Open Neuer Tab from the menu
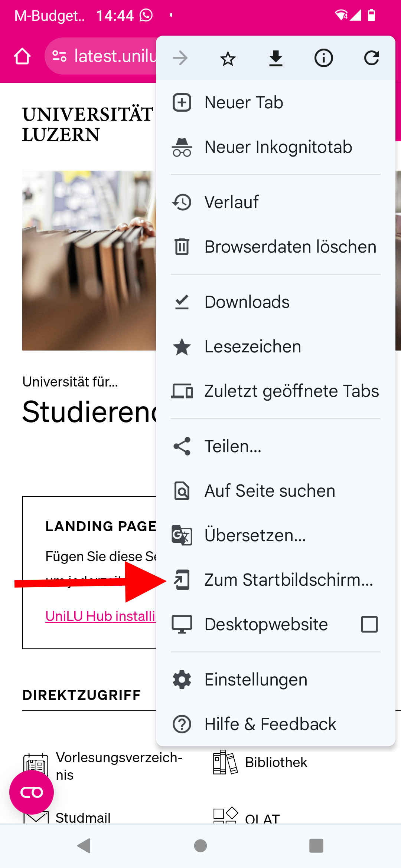The width and height of the screenshot is (401, 868). tap(276, 102)
